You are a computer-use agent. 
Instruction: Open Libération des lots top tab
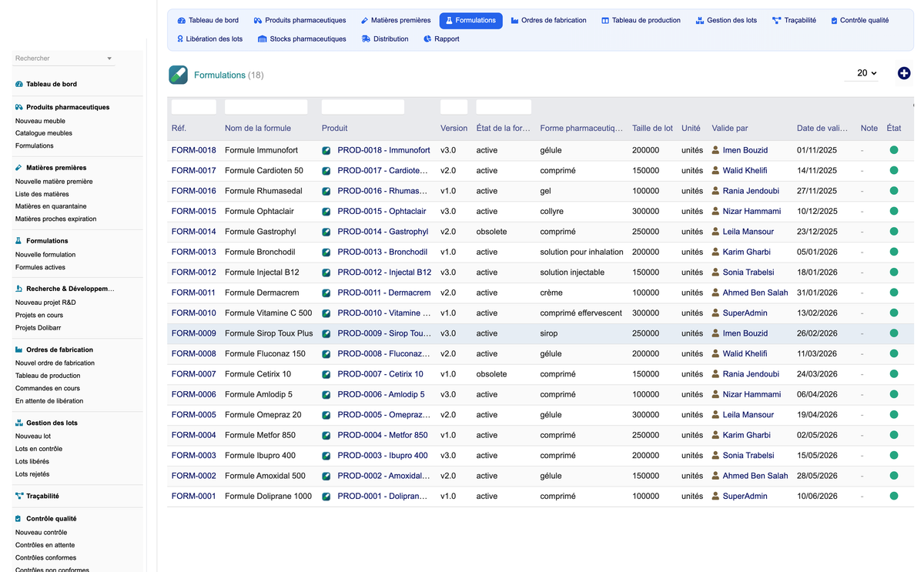(x=209, y=39)
